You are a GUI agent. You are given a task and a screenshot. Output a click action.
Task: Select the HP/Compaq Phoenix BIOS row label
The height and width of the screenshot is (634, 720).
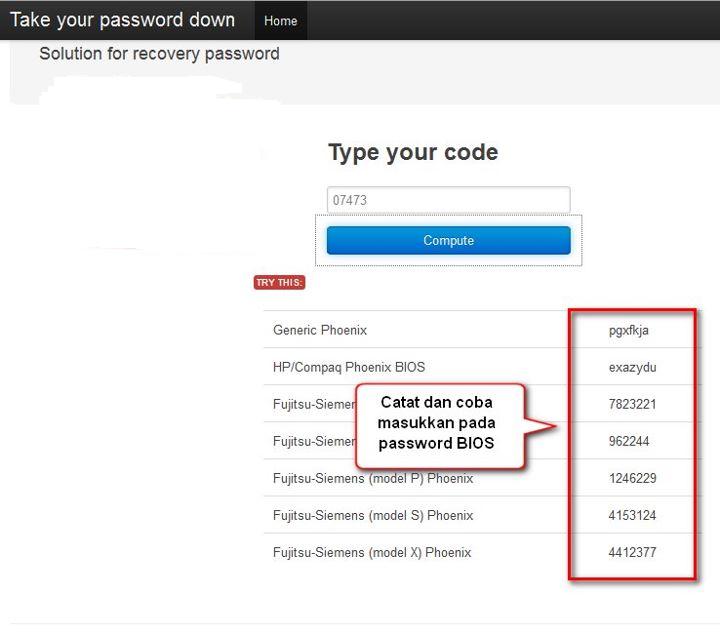[349, 367]
